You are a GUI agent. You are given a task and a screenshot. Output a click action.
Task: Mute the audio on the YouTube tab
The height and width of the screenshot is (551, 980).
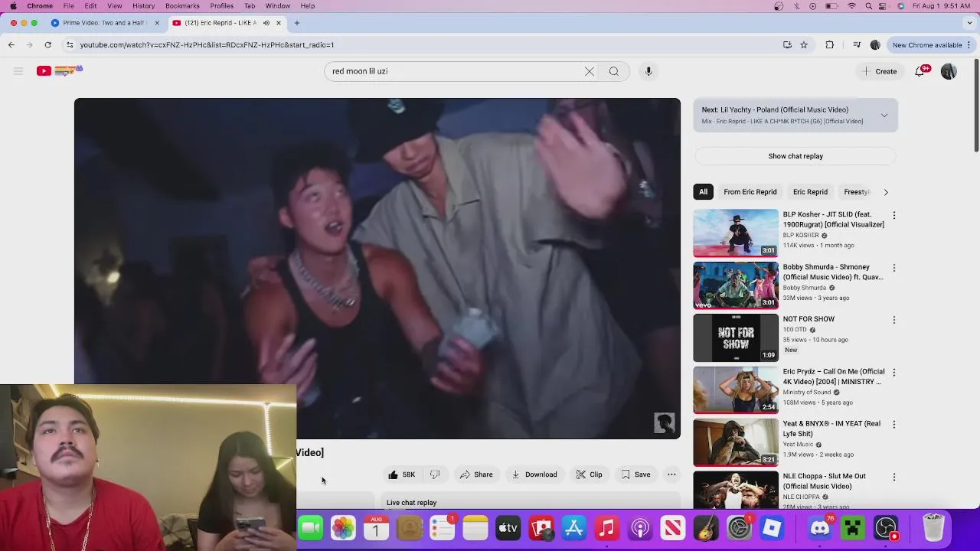click(x=266, y=23)
